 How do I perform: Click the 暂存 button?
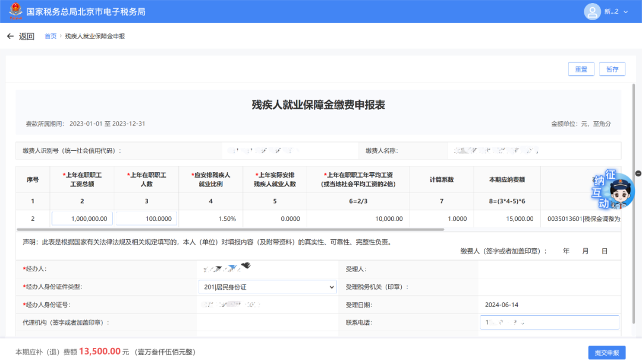(612, 69)
